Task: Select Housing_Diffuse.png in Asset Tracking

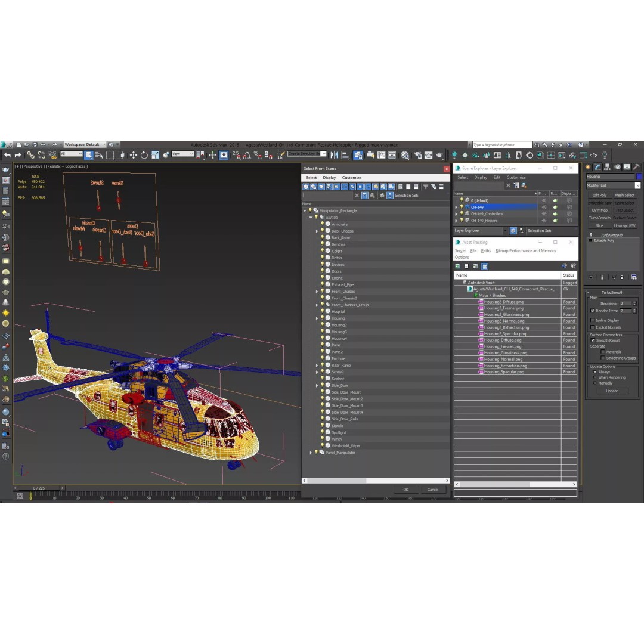Action: coord(503,340)
